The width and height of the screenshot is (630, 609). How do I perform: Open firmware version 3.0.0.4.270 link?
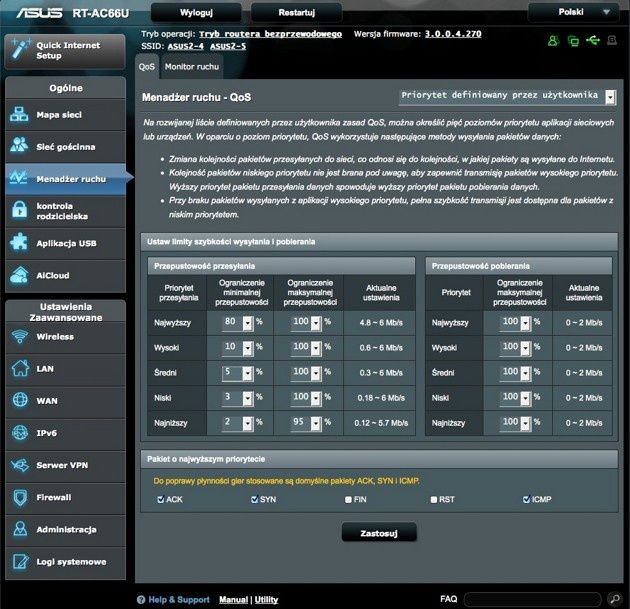(x=453, y=34)
